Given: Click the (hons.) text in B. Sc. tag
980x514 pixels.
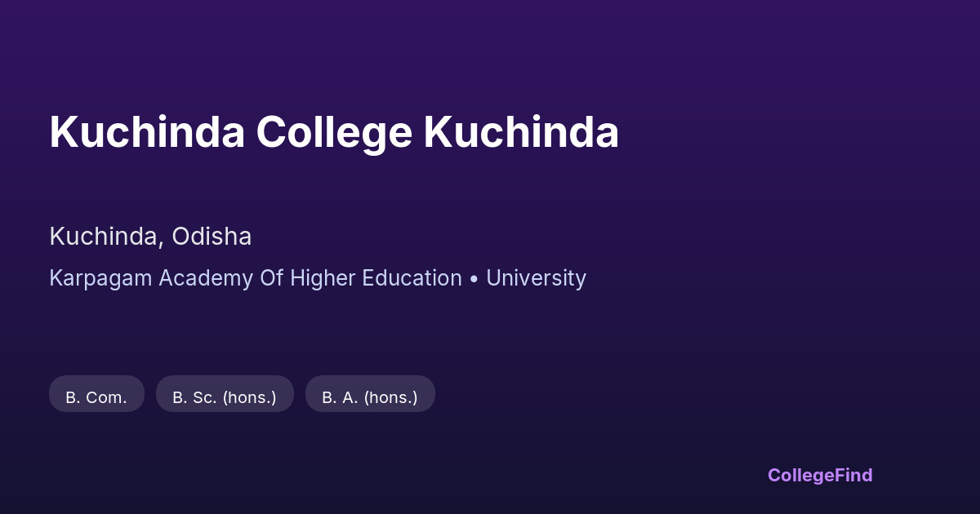Looking at the screenshot, I should click(x=249, y=397).
